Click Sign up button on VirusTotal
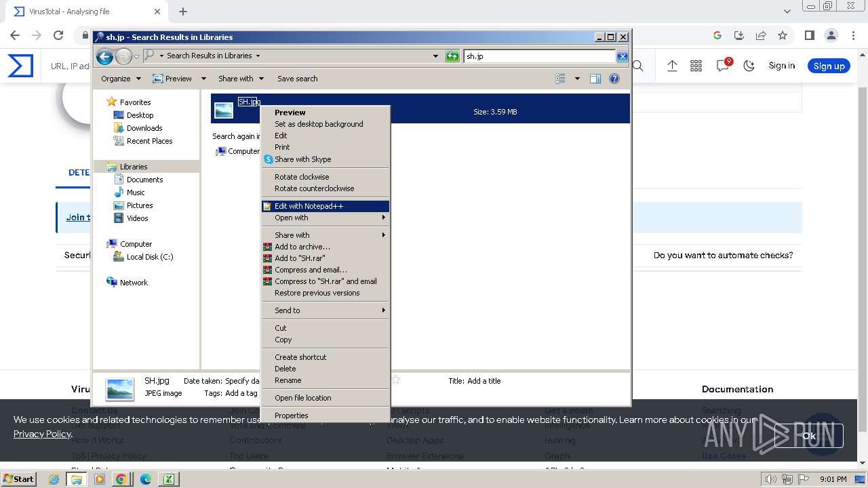Image resolution: width=868 pixels, height=488 pixels. point(829,66)
